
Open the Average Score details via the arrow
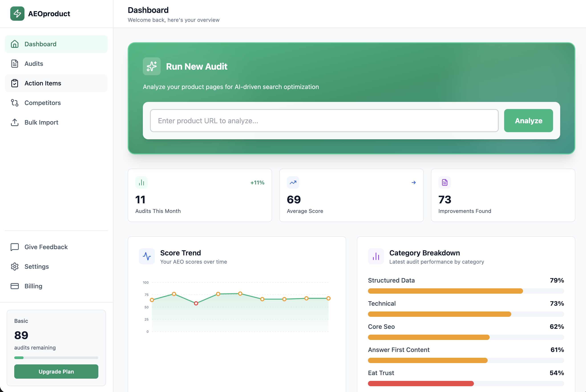(414, 182)
